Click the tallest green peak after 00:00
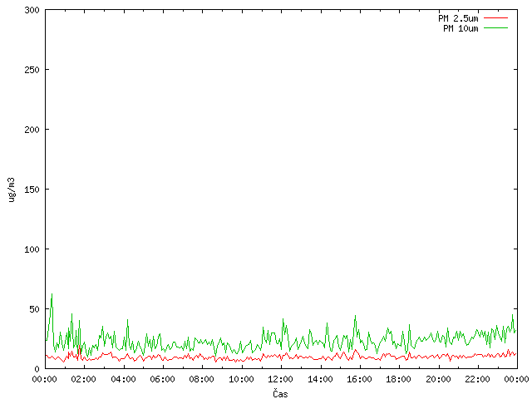Viewport: 532px width, 399px height. (x=52, y=294)
